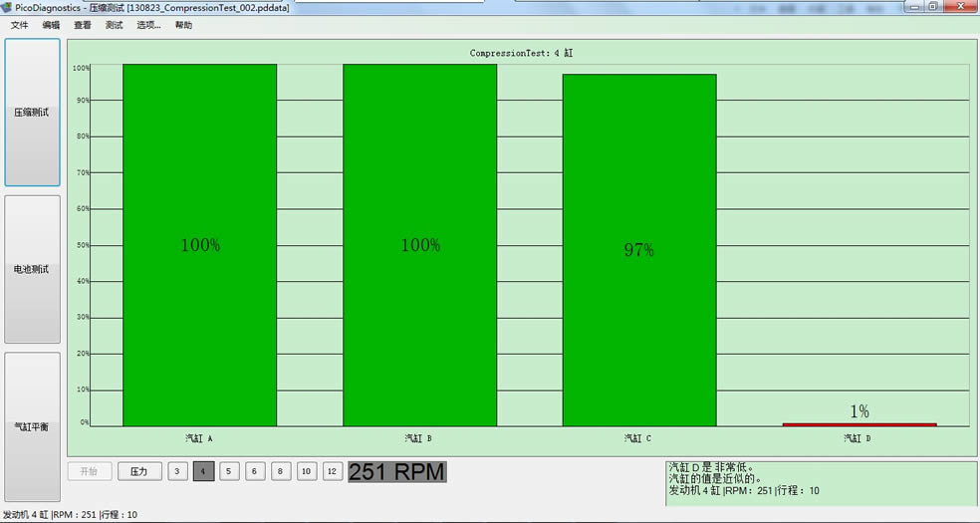Click the 97% bar for cylinder C
The width and height of the screenshot is (980, 523).
pos(638,249)
